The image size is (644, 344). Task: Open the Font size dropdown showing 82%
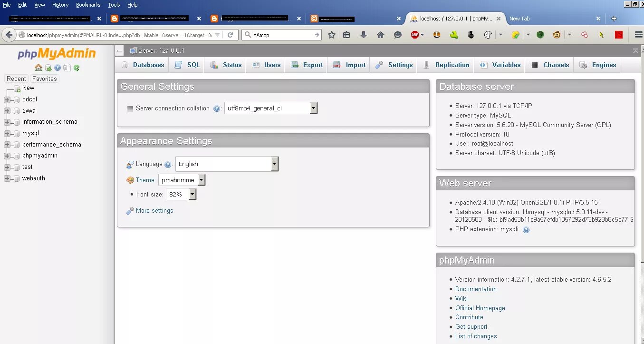(x=181, y=194)
